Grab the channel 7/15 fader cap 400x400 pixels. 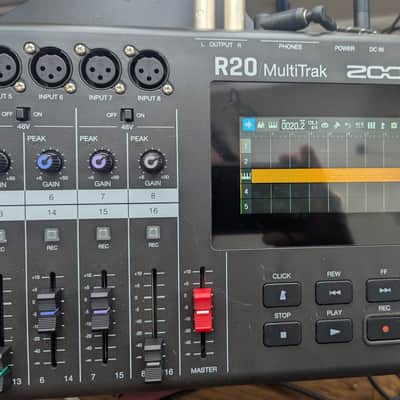(x=101, y=309)
